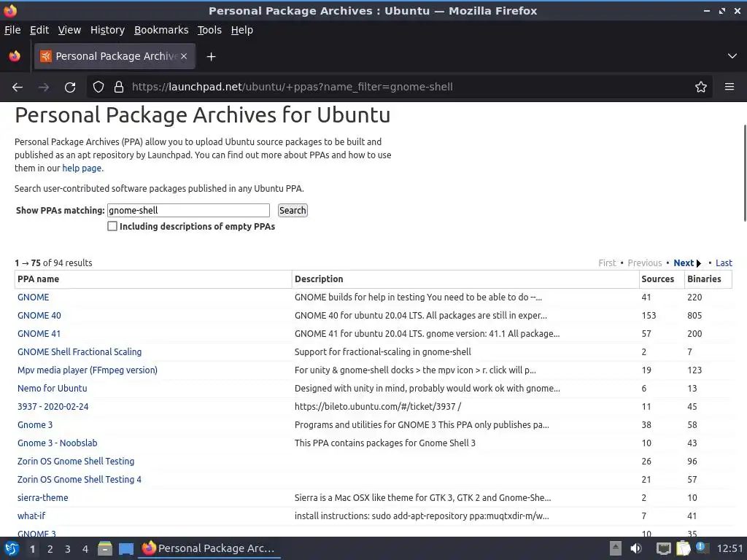Close the Personal Package Archives tab
Viewport: 747px width, 560px height.
184,56
